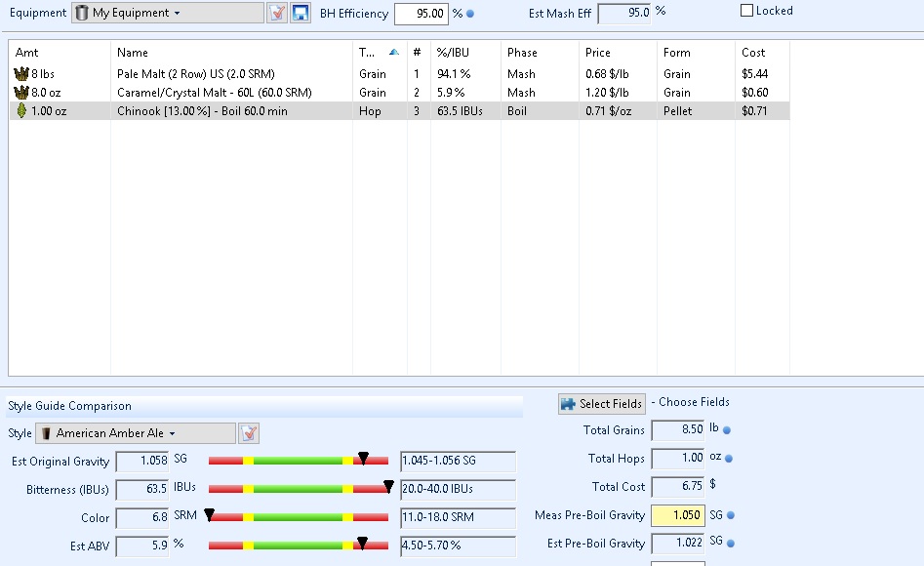Click the Total Grains field showing 8.50
Screen dimensions: 924x566
[x=678, y=429]
